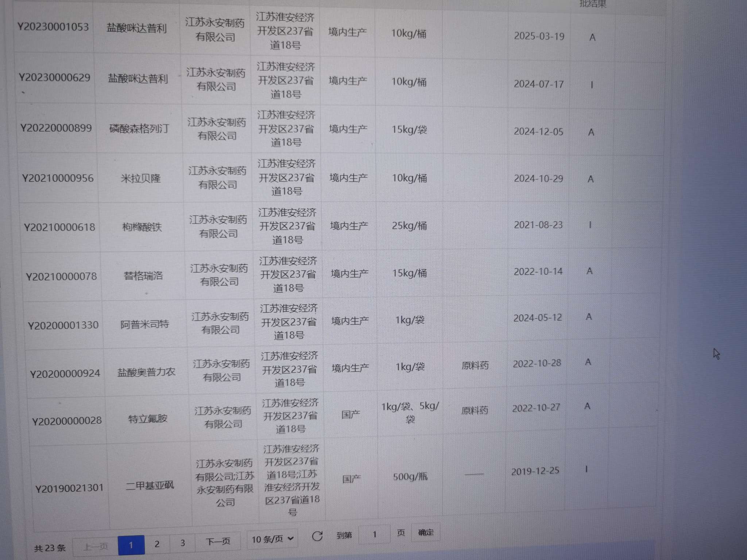Select product name 阿普米司特
The image size is (747, 560).
(x=145, y=324)
